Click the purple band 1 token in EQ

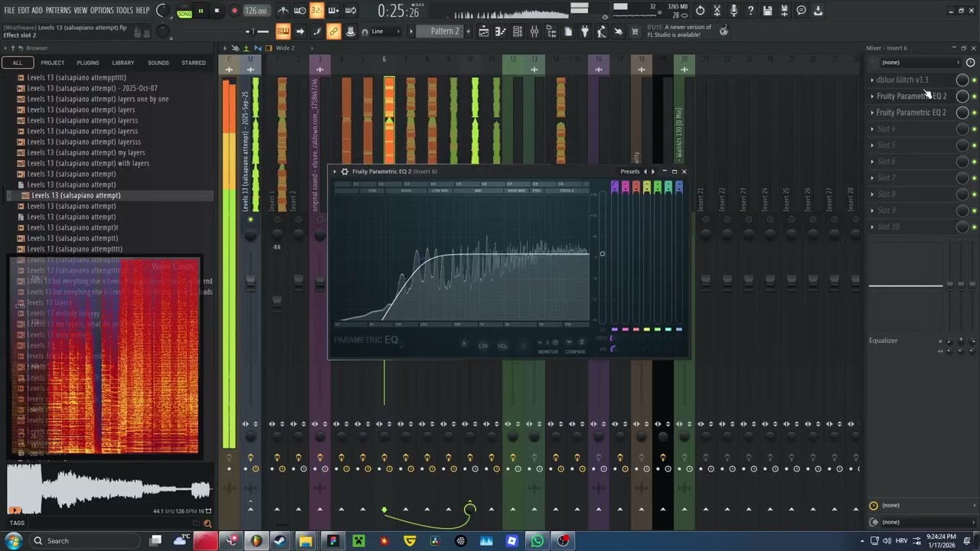614,187
